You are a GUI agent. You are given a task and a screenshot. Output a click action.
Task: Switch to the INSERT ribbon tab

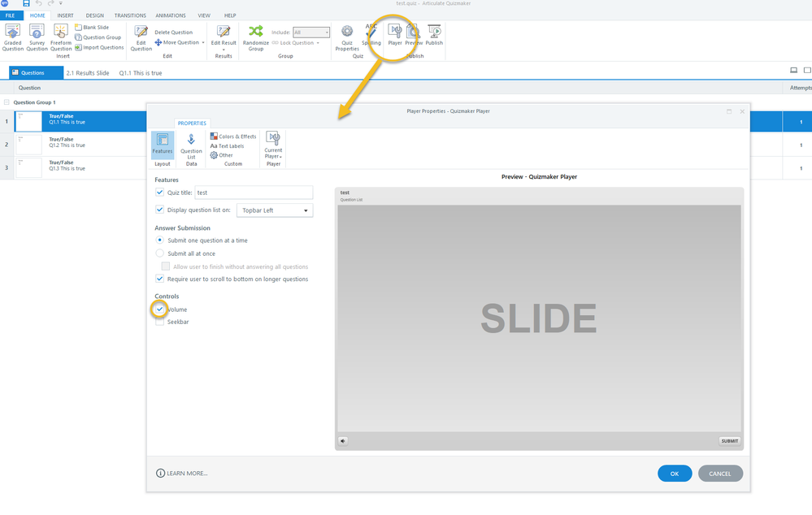(x=65, y=15)
